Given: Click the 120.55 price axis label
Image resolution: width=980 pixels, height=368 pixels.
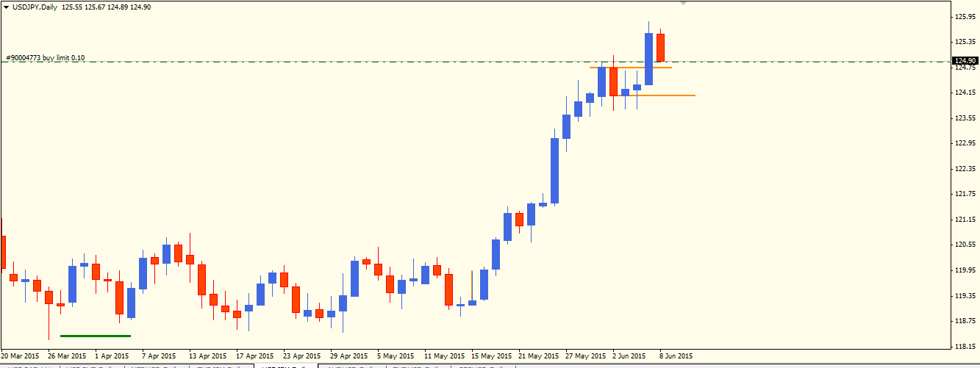Looking at the screenshot, I should click(x=965, y=245).
